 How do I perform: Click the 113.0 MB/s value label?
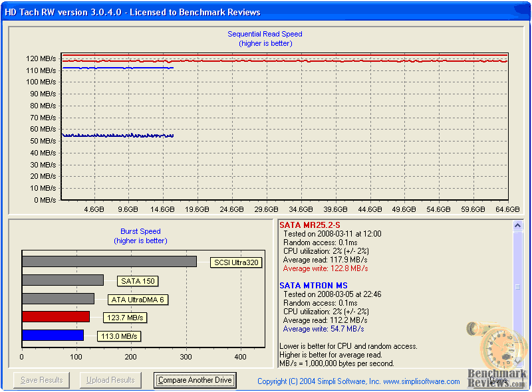coord(119,336)
